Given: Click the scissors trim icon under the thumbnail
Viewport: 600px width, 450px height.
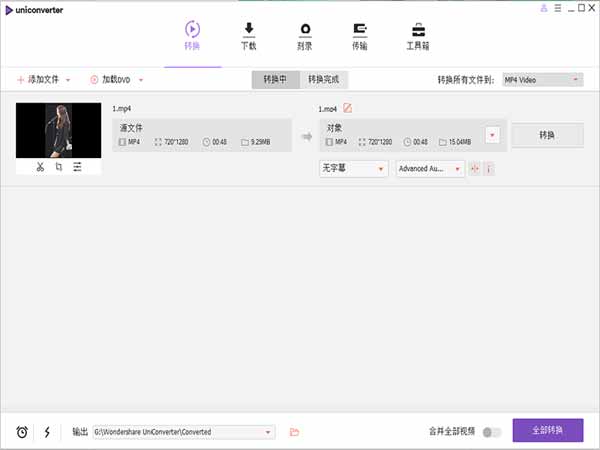Looking at the screenshot, I should click(x=40, y=167).
